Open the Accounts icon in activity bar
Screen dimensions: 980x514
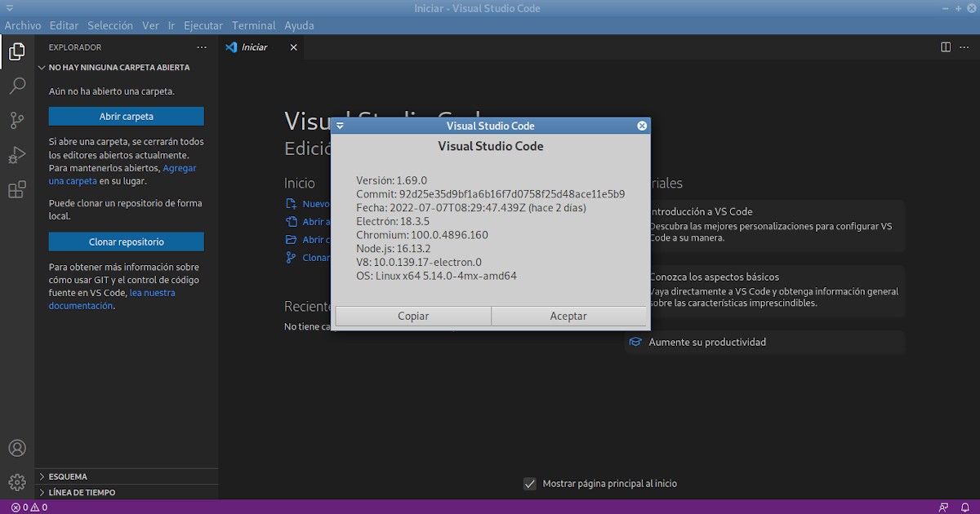pyautogui.click(x=16, y=448)
